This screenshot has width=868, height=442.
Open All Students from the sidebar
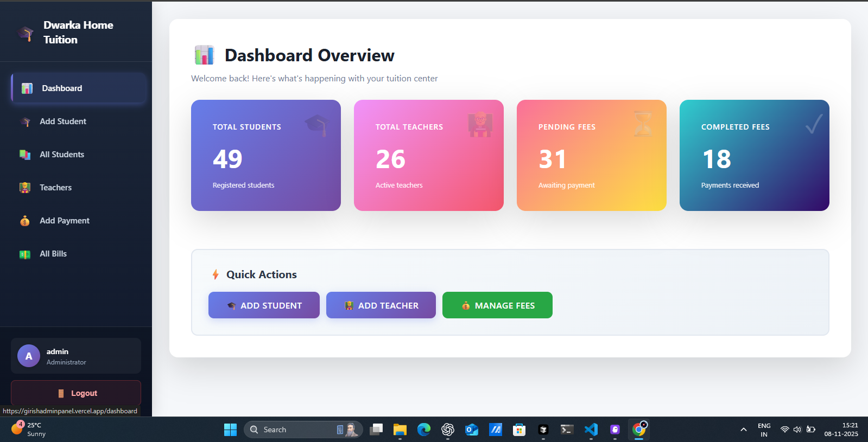pyautogui.click(x=62, y=155)
